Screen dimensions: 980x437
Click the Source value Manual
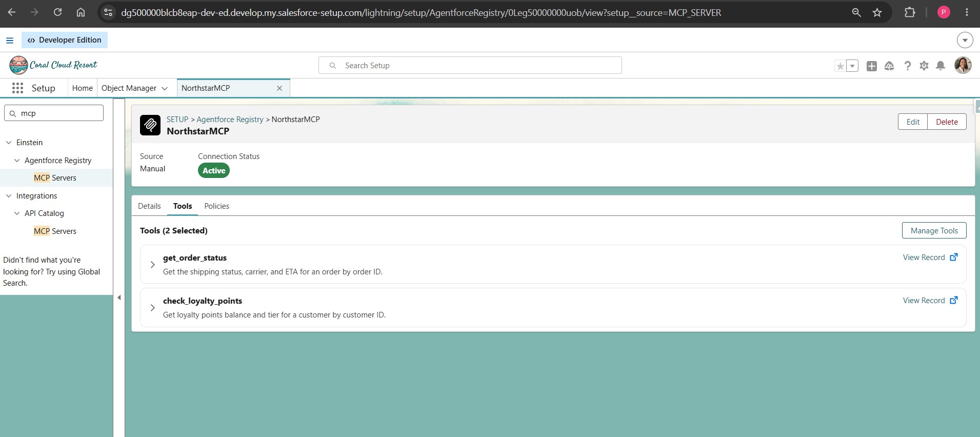[x=153, y=169]
